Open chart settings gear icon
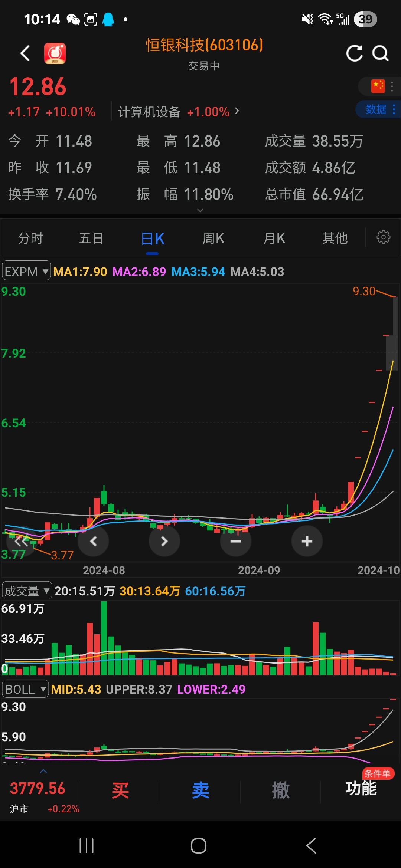Screen dimensions: 401x868 (x=384, y=237)
